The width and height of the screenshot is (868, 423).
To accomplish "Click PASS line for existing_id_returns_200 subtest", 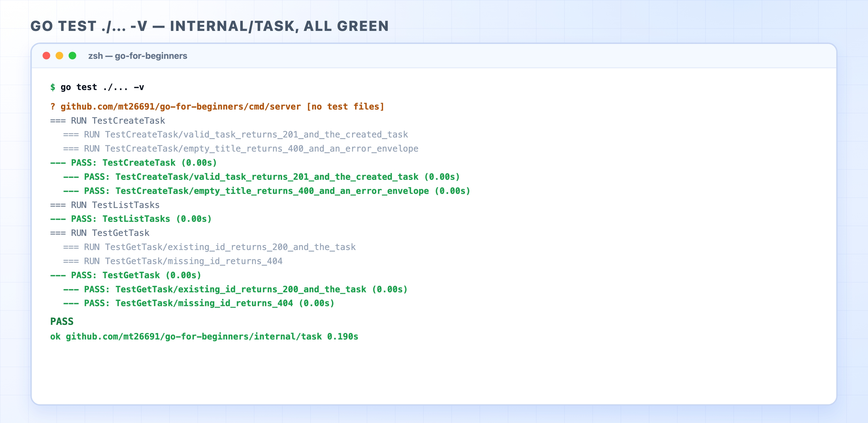I will 235,290.
